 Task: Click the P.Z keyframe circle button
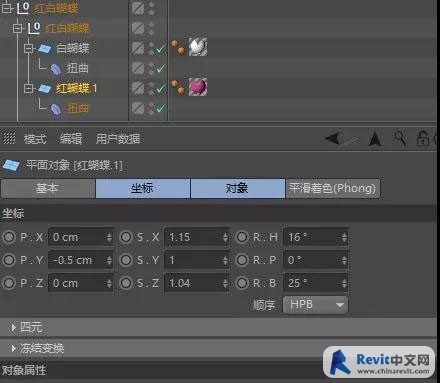tap(9, 283)
